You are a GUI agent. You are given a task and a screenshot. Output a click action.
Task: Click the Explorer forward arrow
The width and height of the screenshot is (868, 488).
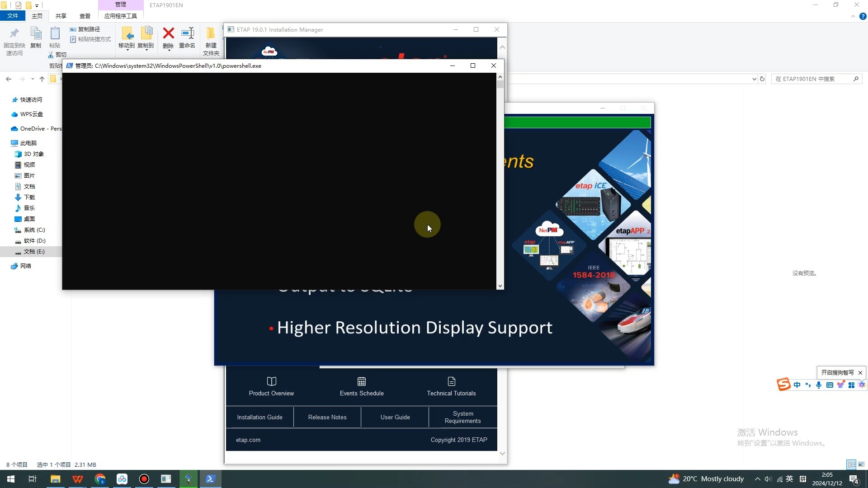click(22, 79)
